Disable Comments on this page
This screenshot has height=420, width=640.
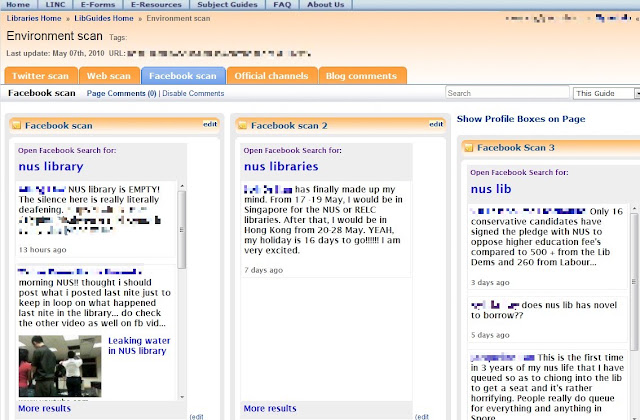tap(193, 93)
